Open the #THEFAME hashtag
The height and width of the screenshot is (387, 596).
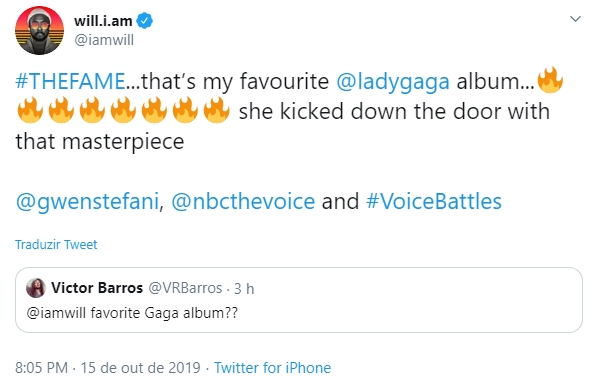coord(70,81)
